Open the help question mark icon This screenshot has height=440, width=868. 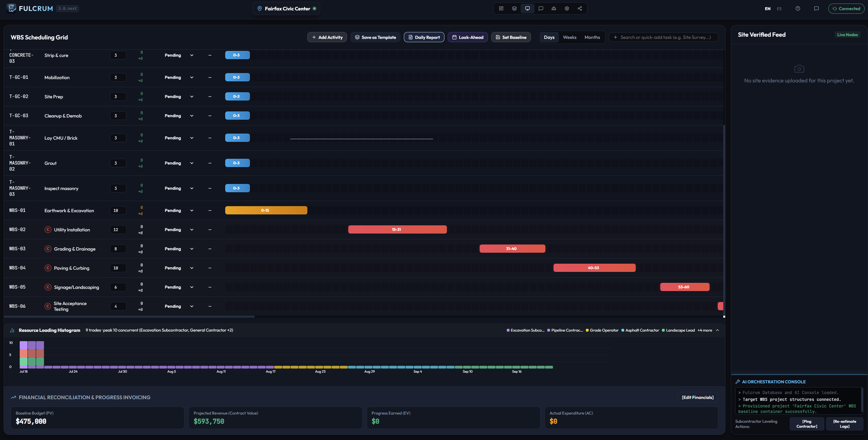point(798,8)
